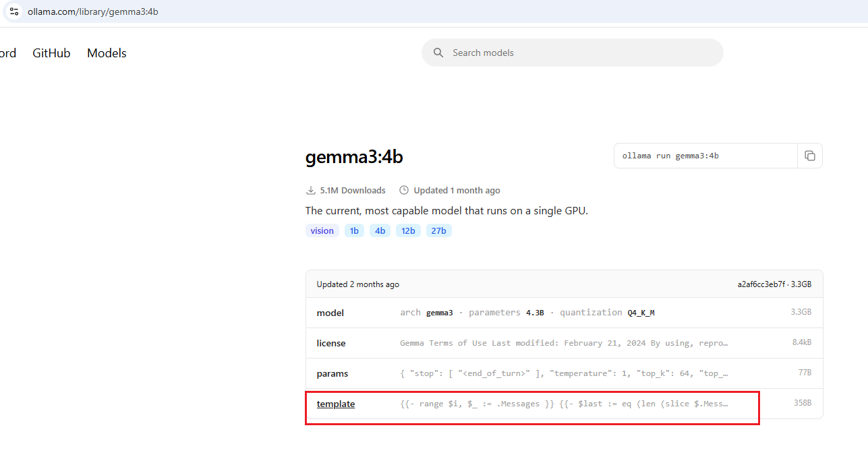
Task: Click the Q4_K_M quantization value
Action: (641, 313)
